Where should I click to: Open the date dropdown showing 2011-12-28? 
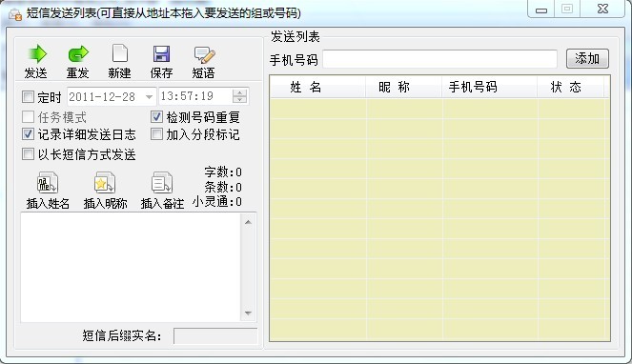[x=149, y=97]
